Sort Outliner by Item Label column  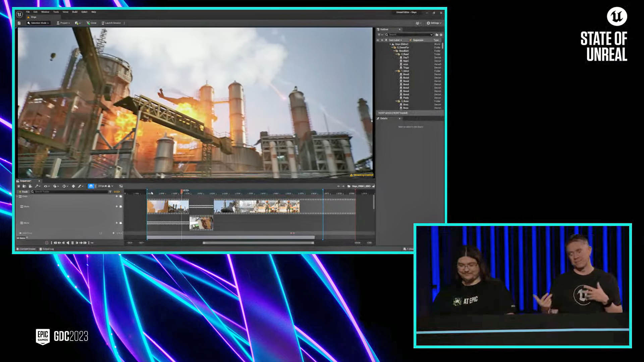pos(395,40)
